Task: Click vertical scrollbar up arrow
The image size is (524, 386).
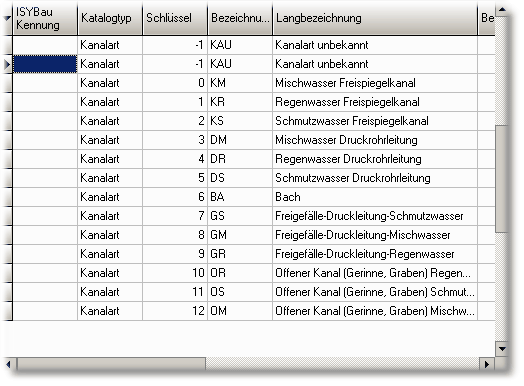Action: [502, 10]
